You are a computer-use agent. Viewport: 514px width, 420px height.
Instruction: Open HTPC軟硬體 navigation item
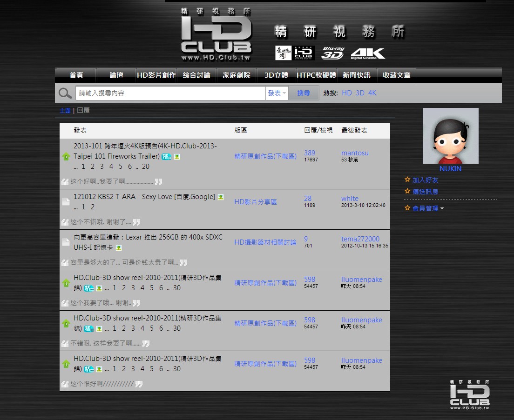[316, 75]
